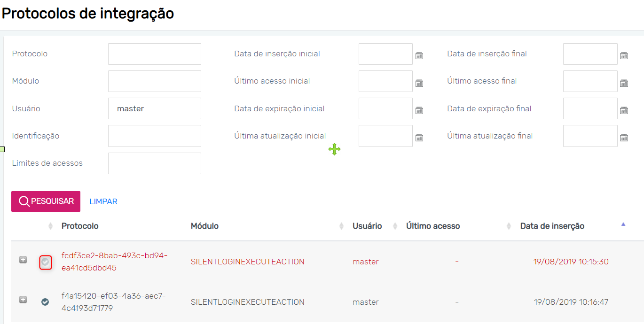Click the LIMPAR link to clear filters
The width and height of the screenshot is (644, 324).
(x=103, y=201)
